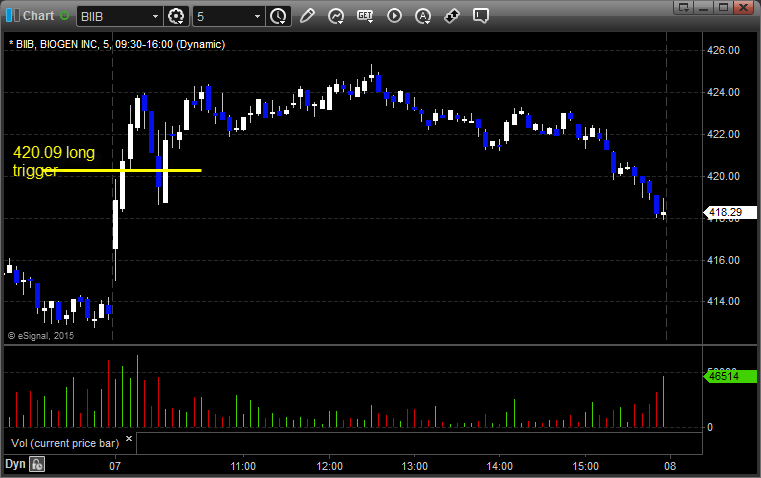Minimize the chart window
761x478 pixels.
tap(704, 7)
